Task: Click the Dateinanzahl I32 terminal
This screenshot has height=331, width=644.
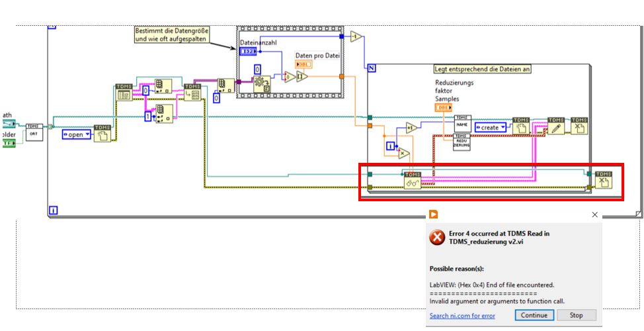Action: coord(249,52)
